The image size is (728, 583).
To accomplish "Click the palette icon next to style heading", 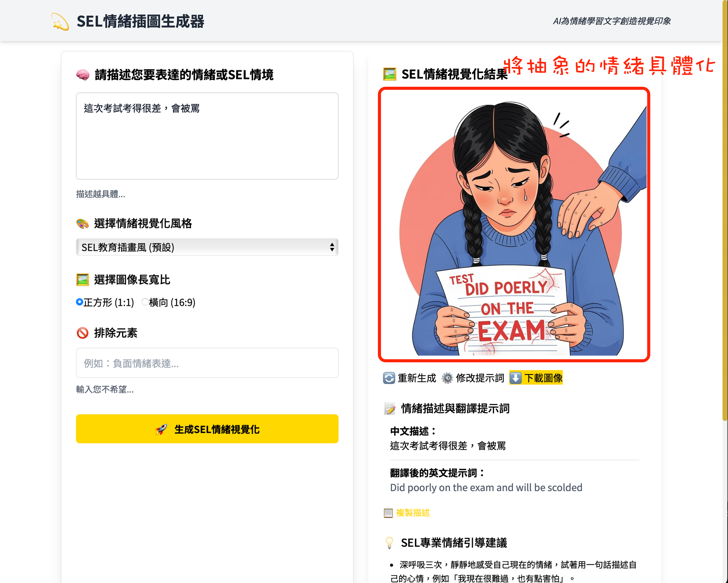I will click(82, 223).
